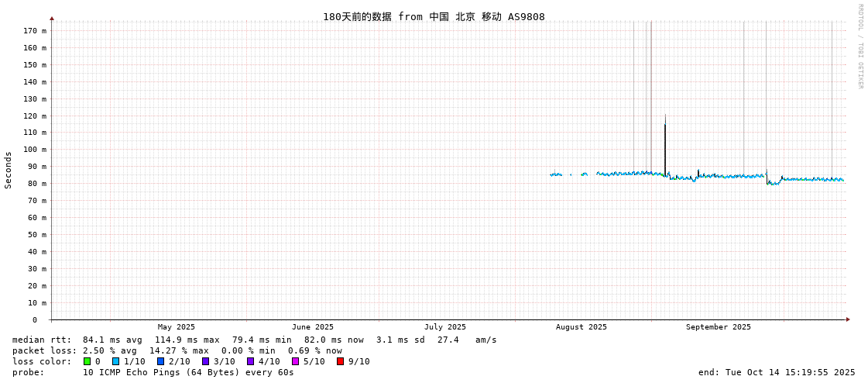The width and height of the screenshot is (868, 383).
Task: Click the arrowhead atop the y-axis
Action: [x=52, y=18]
